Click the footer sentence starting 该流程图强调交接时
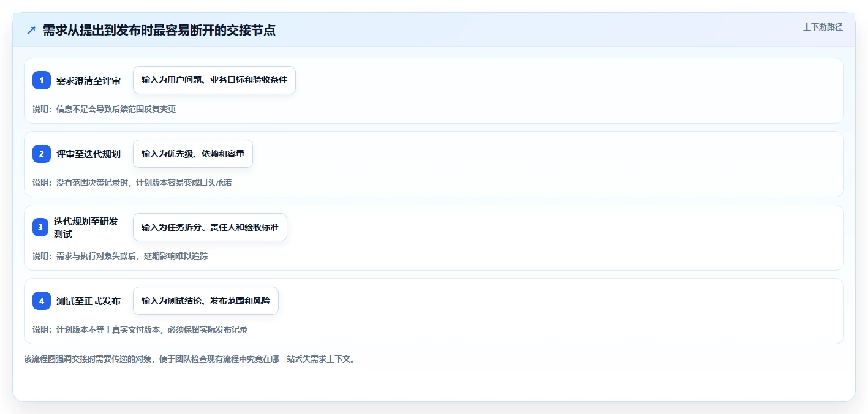 pos(189,359)
